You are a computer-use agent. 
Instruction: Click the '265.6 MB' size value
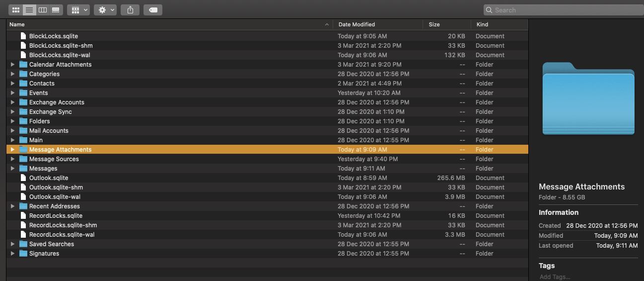tap(451, 178)
